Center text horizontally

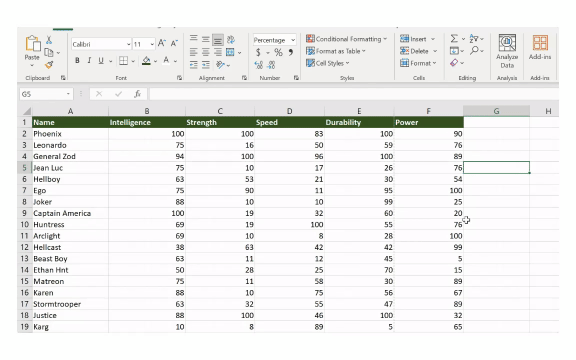(x=206, y=52)
